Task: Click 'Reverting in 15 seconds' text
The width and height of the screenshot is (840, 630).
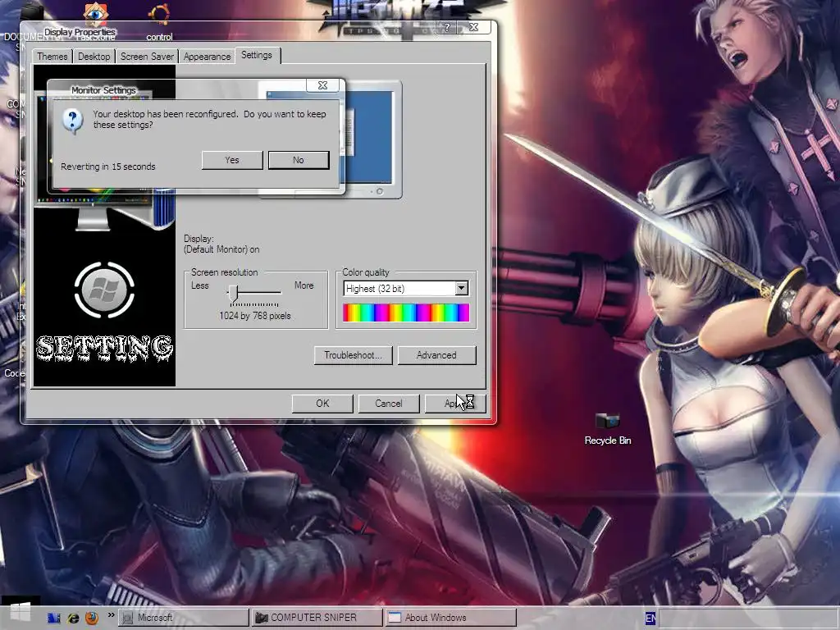Action: [x=107, y=167]
